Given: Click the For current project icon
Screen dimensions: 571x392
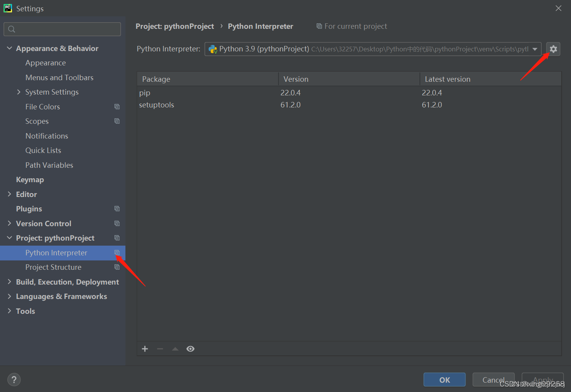Looking at the screenshot, I should click(x=319, y=26).
